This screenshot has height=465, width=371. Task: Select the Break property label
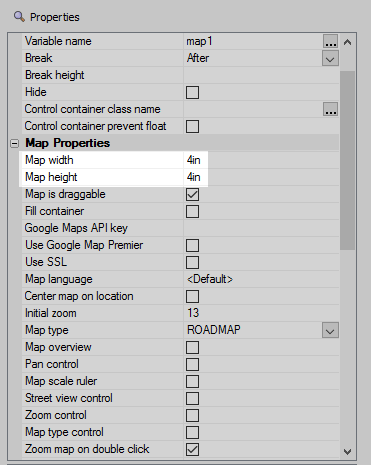point(39,58)
